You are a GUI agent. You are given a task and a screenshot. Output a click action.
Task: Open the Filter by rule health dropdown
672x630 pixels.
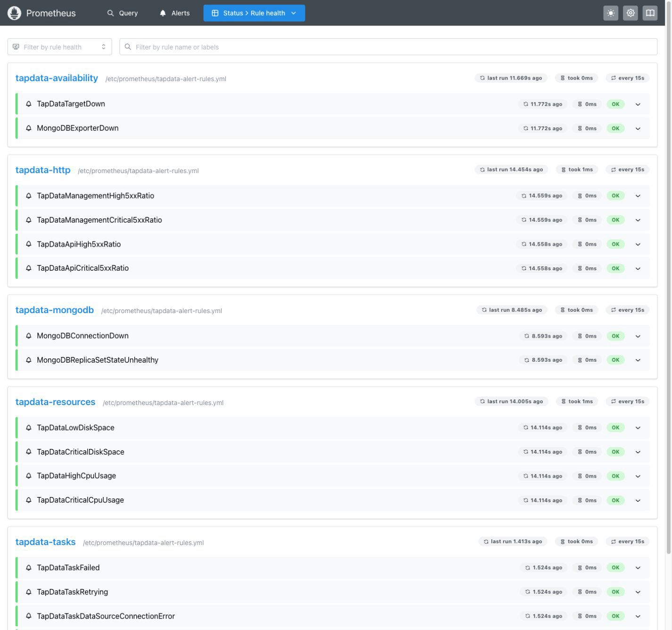click(x=60, y=47)
